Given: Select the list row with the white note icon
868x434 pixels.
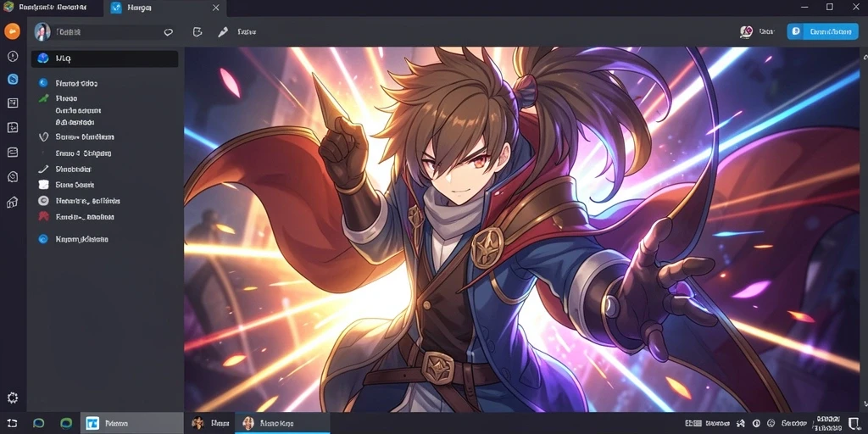Looking at the screenshot, I should click(x=104, y=185).
